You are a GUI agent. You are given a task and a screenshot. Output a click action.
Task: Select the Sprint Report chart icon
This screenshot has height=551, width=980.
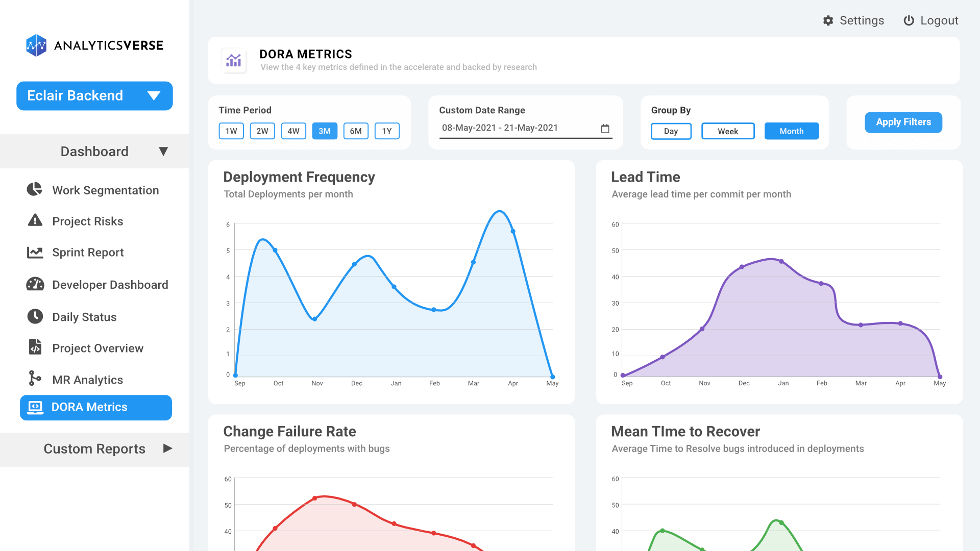coord(34,252)
